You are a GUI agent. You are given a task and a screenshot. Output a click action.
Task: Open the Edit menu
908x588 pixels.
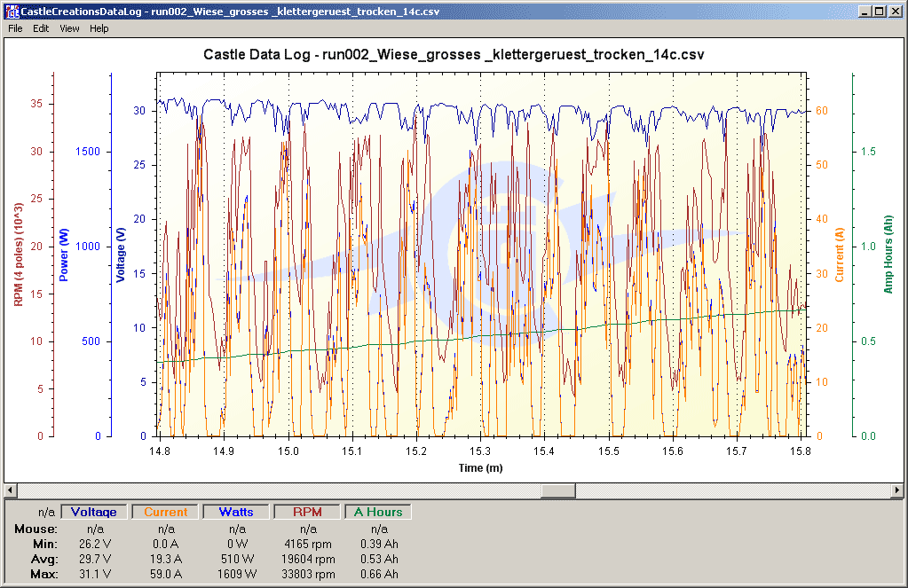pyautogui.click(x=41, y=28)
